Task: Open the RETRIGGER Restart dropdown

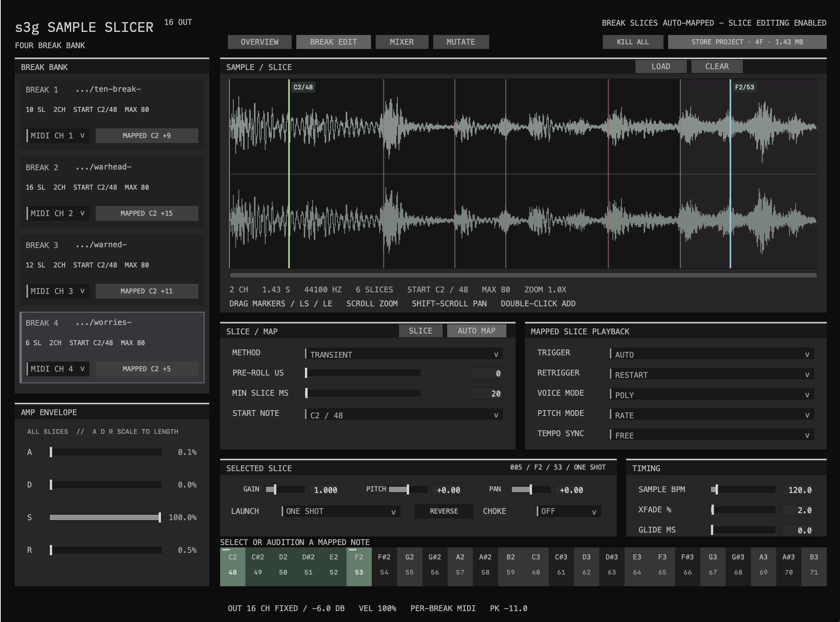Action: [712, 374]
